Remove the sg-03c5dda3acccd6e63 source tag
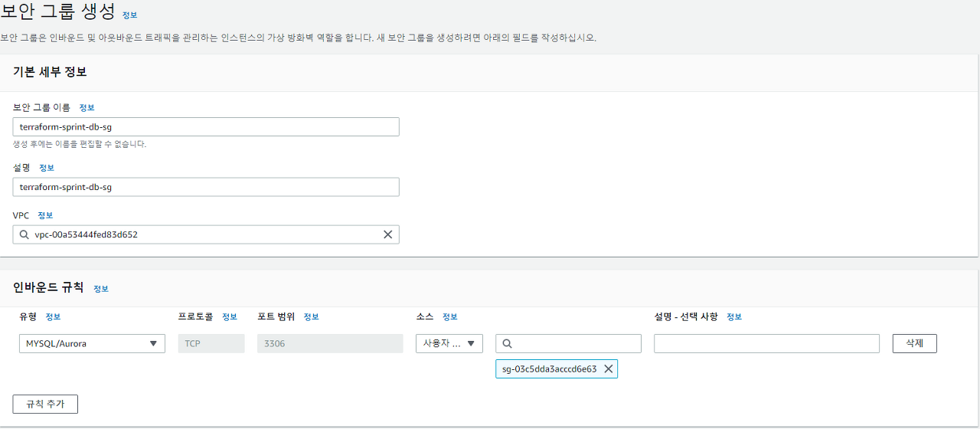 608,369
